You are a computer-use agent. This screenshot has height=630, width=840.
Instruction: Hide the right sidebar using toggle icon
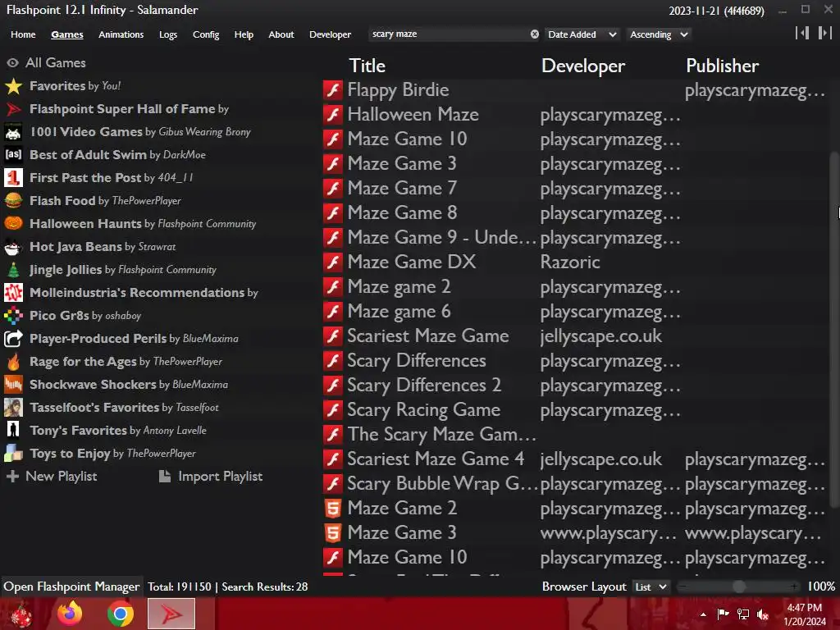point(824,33)
